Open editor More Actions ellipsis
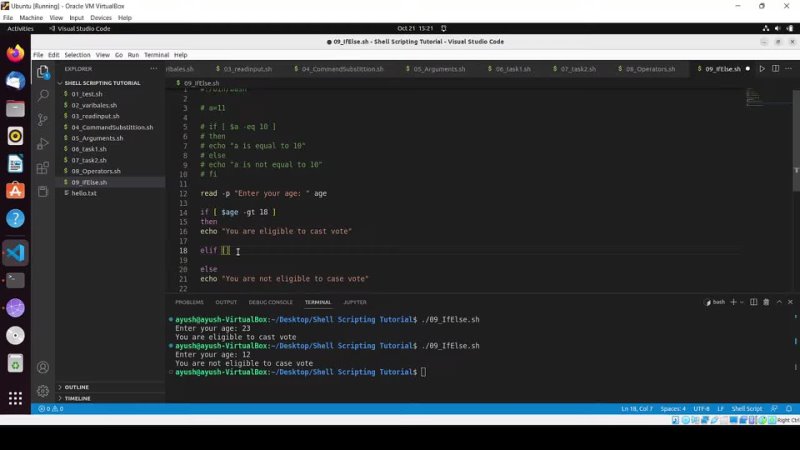The image size is (800, 450). pyautogui.click(x=788, y=68)
